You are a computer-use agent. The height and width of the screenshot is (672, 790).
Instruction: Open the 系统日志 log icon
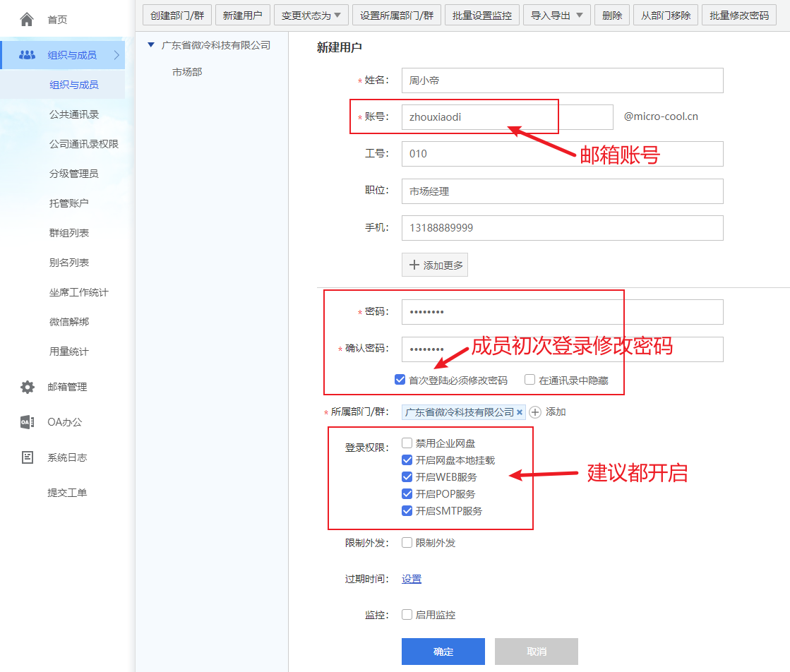pyautogui.click(x=28, y=457)
